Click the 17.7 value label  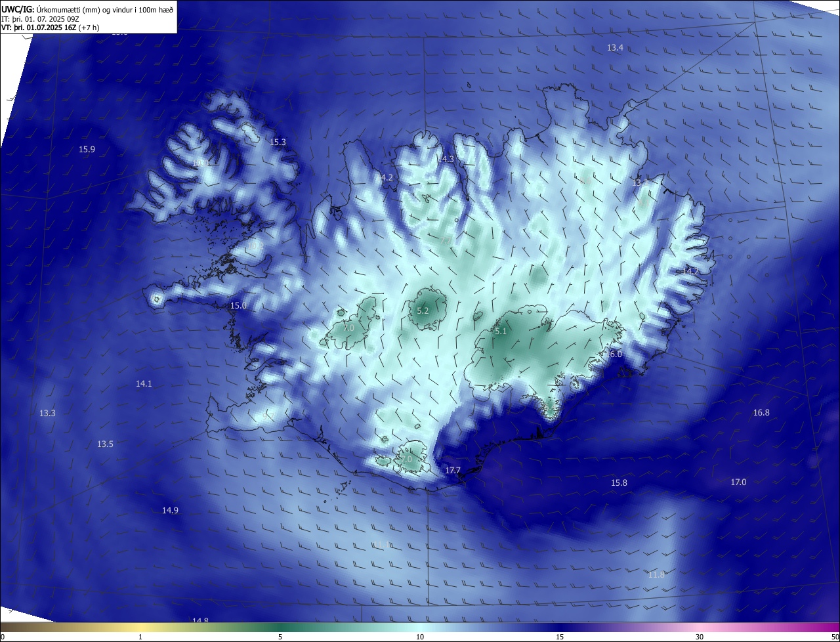point(453,471)
